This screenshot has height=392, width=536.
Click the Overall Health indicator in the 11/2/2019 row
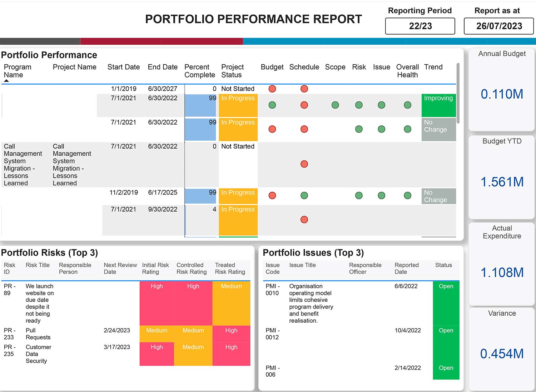coord(407,196)
